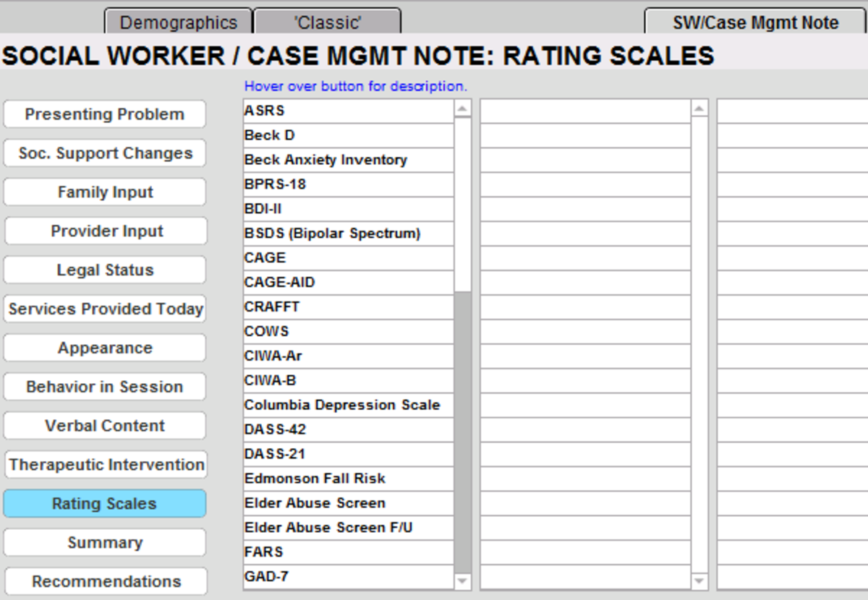Open Soc. Support Changes section

[x=104, y=153]
